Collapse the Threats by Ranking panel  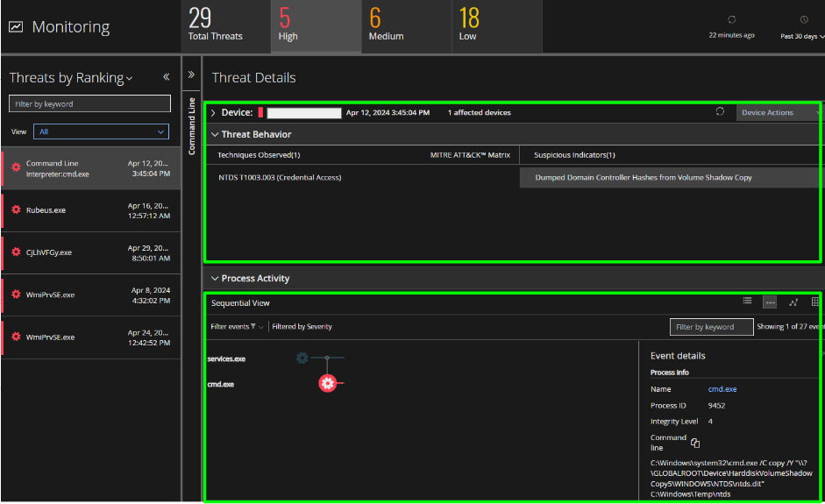click(x=166, y=77)
